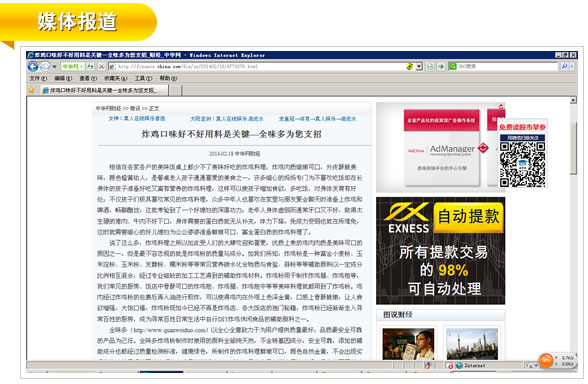Select the 炸鸡口味好不好 browser tab

pos(104,90)
